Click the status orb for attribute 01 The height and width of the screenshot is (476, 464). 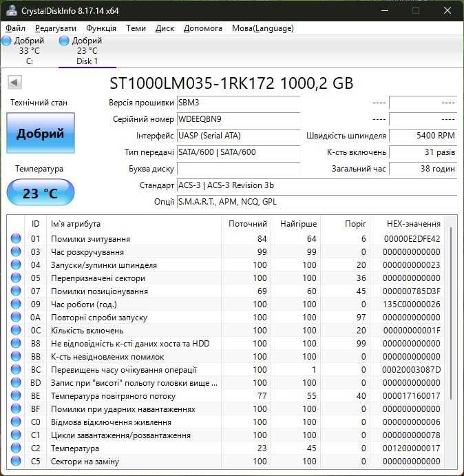click(x=16, y=238)
